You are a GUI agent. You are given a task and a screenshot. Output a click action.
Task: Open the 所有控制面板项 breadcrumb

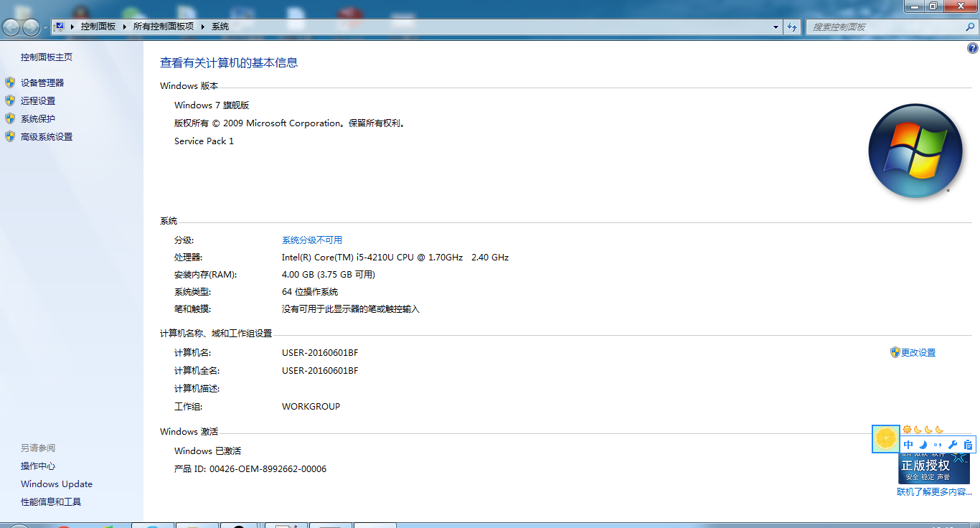point(163,27)
